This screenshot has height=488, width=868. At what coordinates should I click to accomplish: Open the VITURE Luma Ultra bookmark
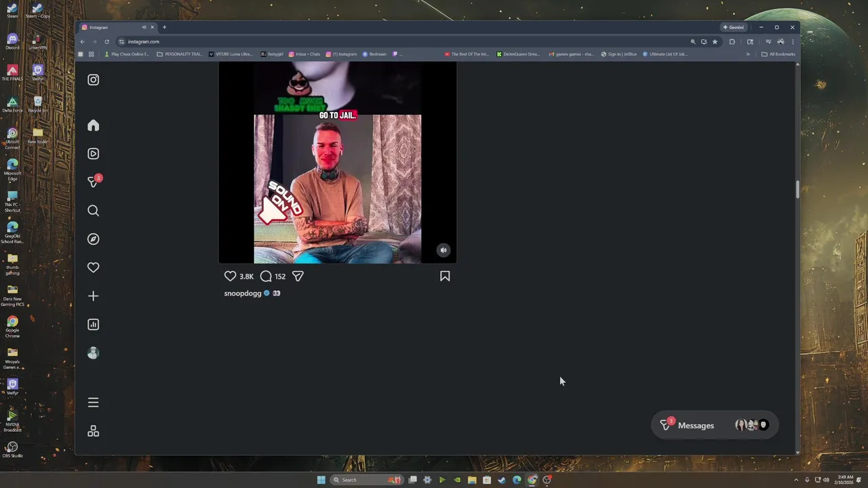click(x=231, y=54)
